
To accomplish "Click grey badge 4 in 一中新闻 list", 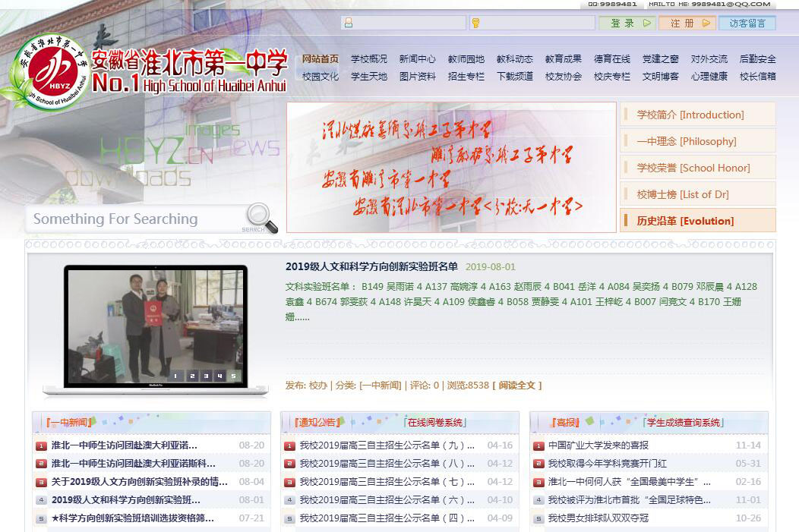I will 41,500.
